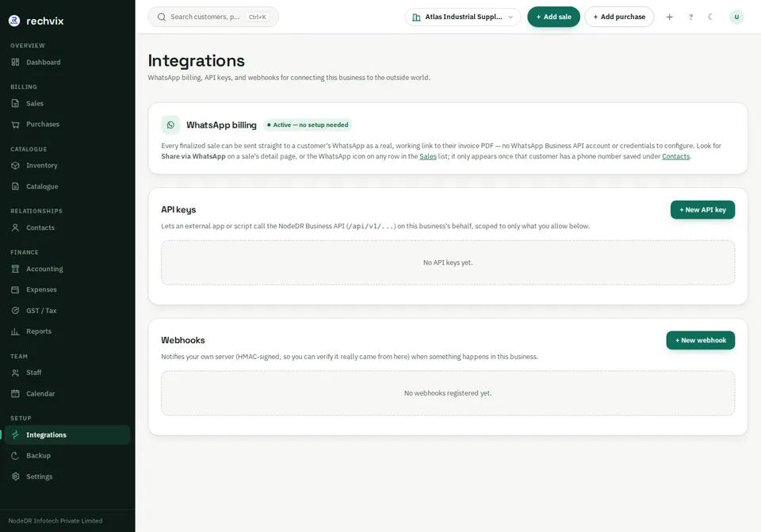The height and width of the screenshot is (532, 761).
Task: Click the Add purchase button
Action: click(619, 17)
